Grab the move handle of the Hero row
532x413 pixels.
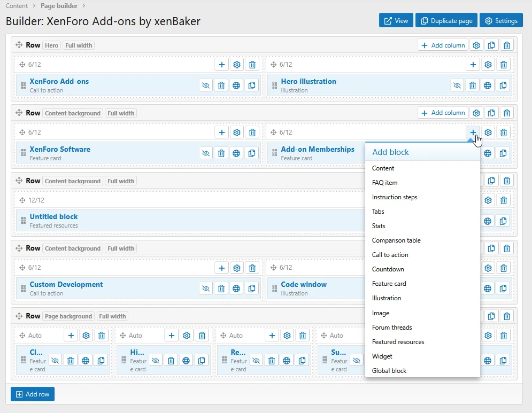pyautogui.click(x=19, y=45)
